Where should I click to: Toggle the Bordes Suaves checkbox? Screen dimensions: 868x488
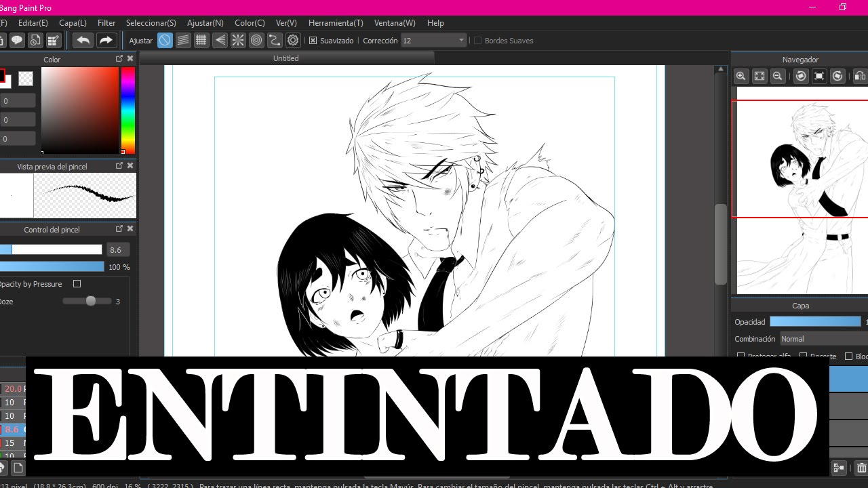pyautogui.click(x=477, y=41)
